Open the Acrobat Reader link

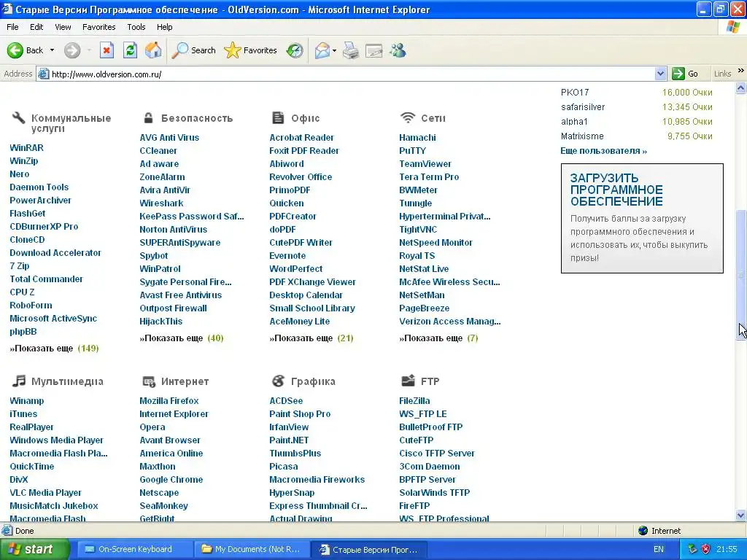pyautogui.click(x=301, y=137)
